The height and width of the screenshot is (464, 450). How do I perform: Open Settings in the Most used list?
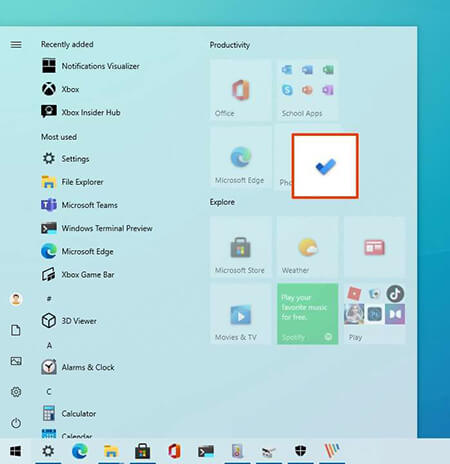(x=66, y=158)
